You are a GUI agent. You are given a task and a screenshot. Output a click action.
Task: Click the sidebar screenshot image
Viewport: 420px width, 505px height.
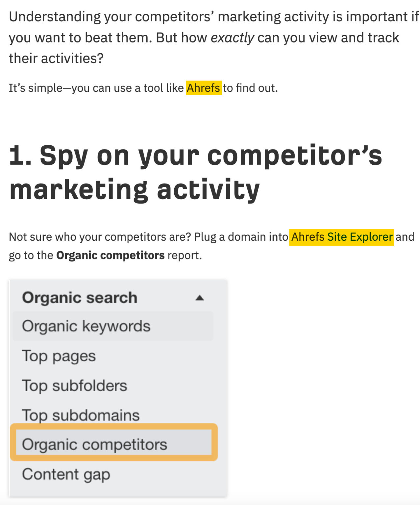[x=118, y=391]
